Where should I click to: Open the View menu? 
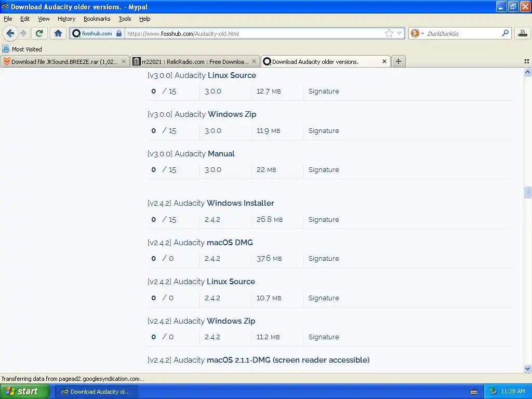tap(44, 19)
